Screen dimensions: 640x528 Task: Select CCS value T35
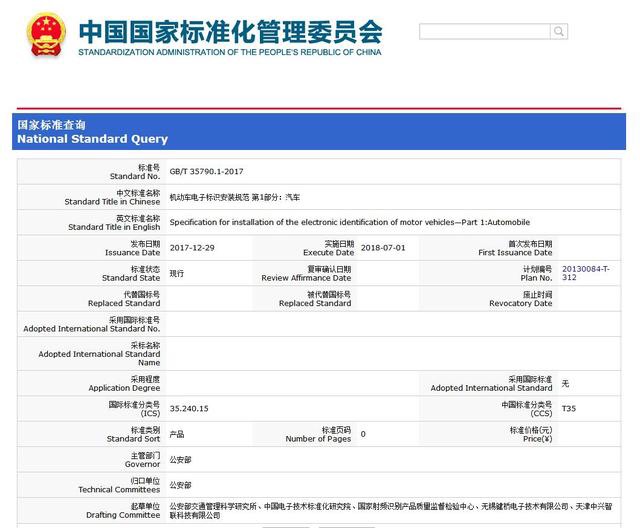569,408
